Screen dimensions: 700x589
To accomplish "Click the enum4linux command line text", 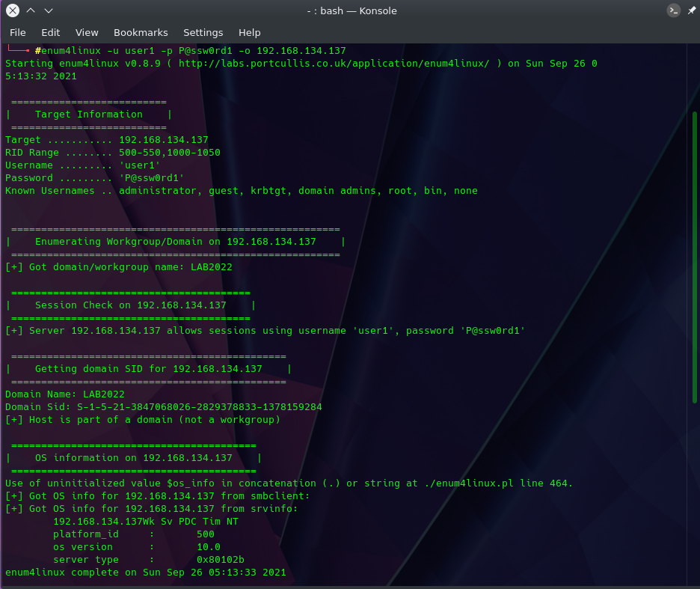I will [193, 50].
